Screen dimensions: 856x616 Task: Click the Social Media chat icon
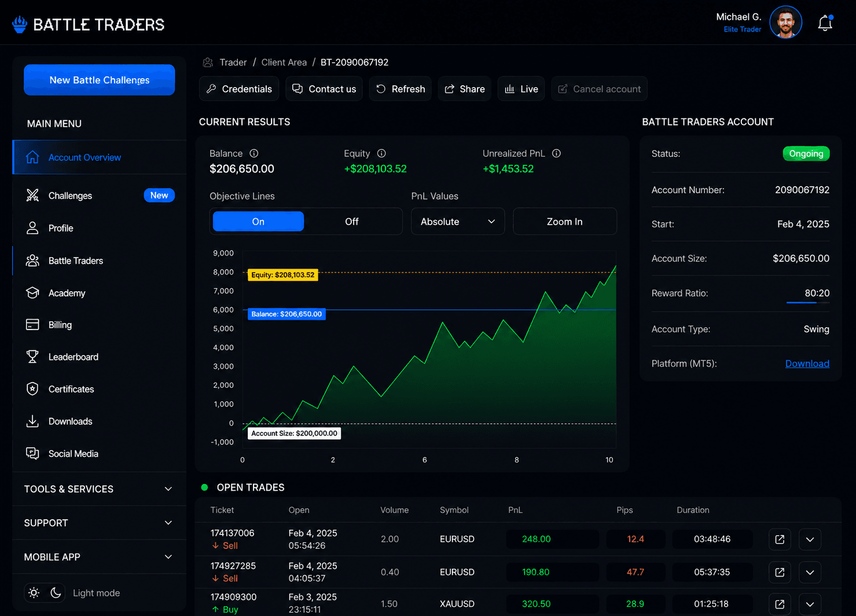tap(32, 453)
